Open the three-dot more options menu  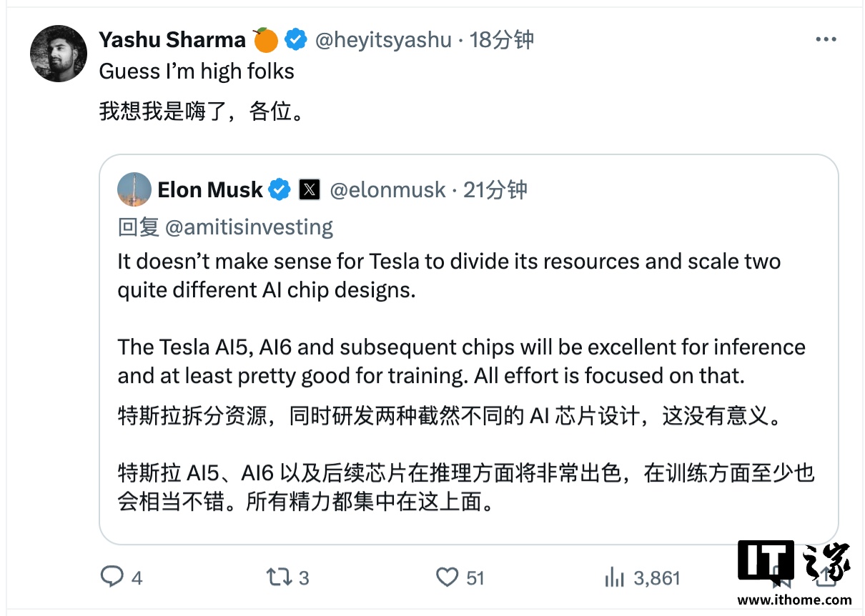point(826,40)
